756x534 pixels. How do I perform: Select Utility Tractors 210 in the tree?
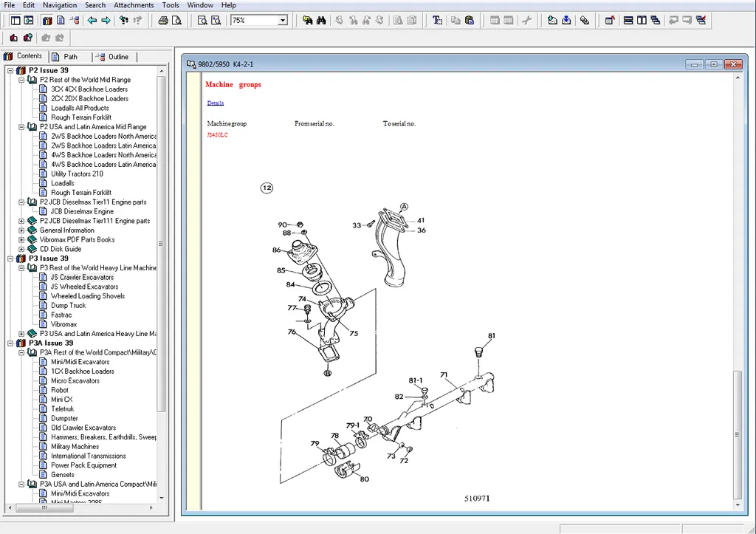tap(77, 174)
